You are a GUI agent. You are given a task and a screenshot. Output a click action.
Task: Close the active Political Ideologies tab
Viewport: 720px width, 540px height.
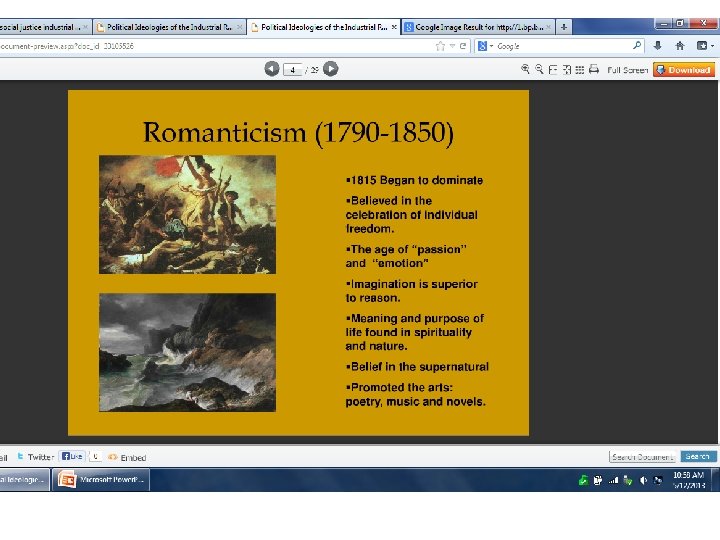coord(394,27)
